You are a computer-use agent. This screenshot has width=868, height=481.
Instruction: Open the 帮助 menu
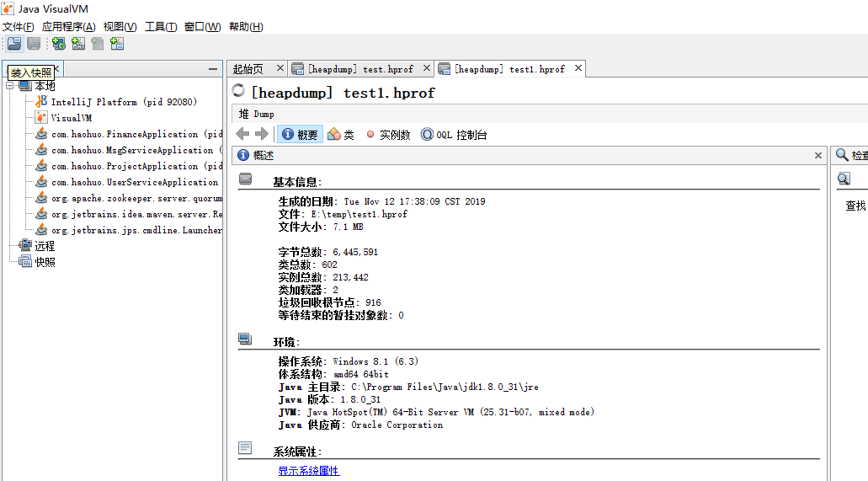pyautogui.click(x=246, y=27)
